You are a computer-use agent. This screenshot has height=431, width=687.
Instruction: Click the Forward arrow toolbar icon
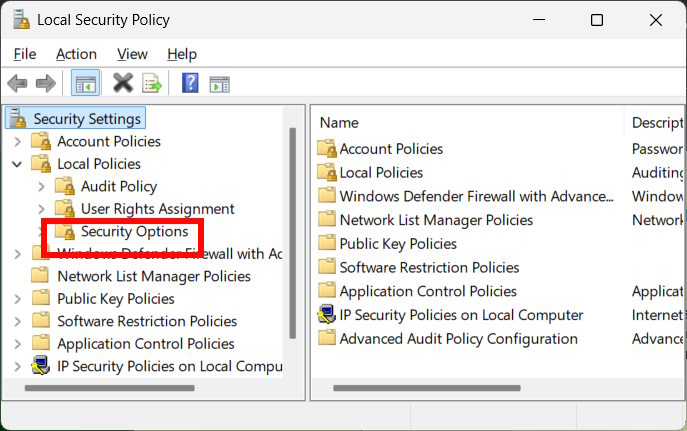click(46, 83)
